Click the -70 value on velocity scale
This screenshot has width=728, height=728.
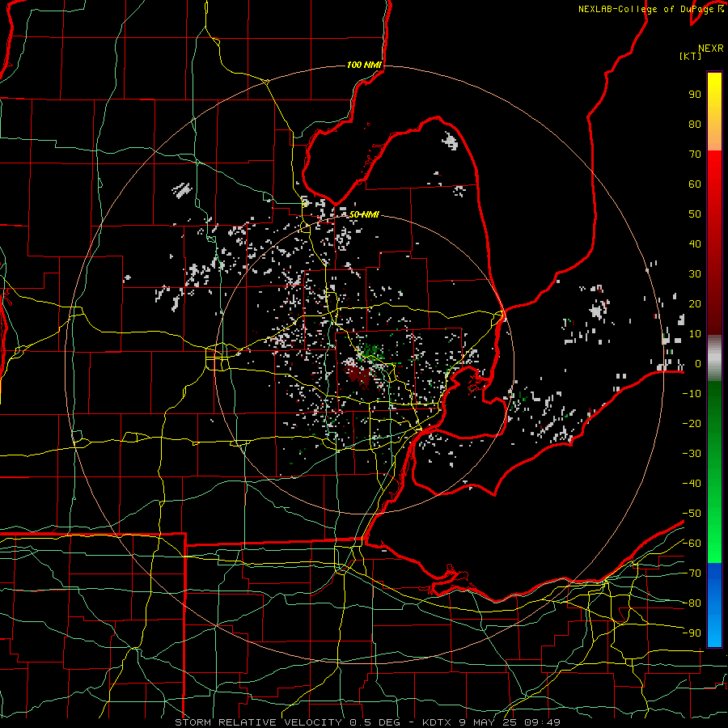692,574
